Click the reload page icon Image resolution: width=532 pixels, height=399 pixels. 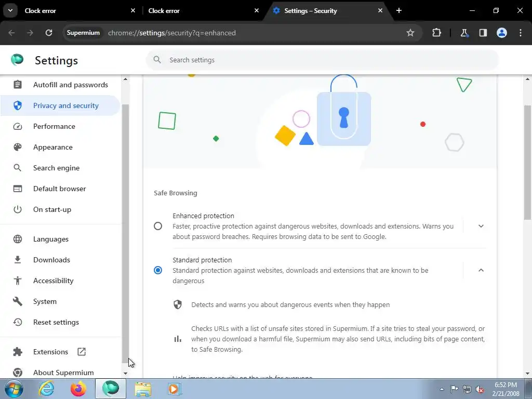[x=49, y=33]
